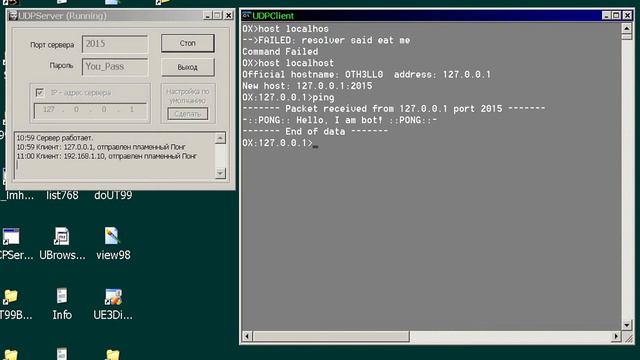Click the 'host localhost' line in UDPClient
The height and width of the screenshot is (360, 640).
[x=288, y=63]
